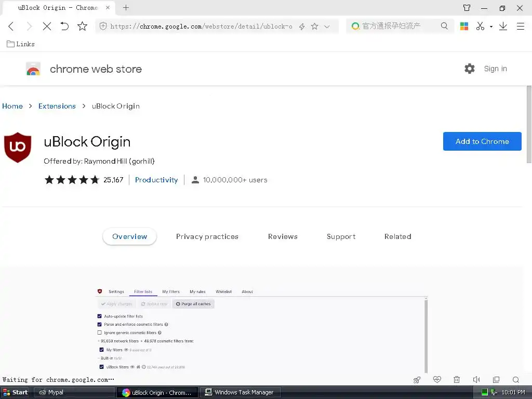The image size is (532, 399).
Task: Switch to Privacy practices tab
Action: click(x=207, y=236)
